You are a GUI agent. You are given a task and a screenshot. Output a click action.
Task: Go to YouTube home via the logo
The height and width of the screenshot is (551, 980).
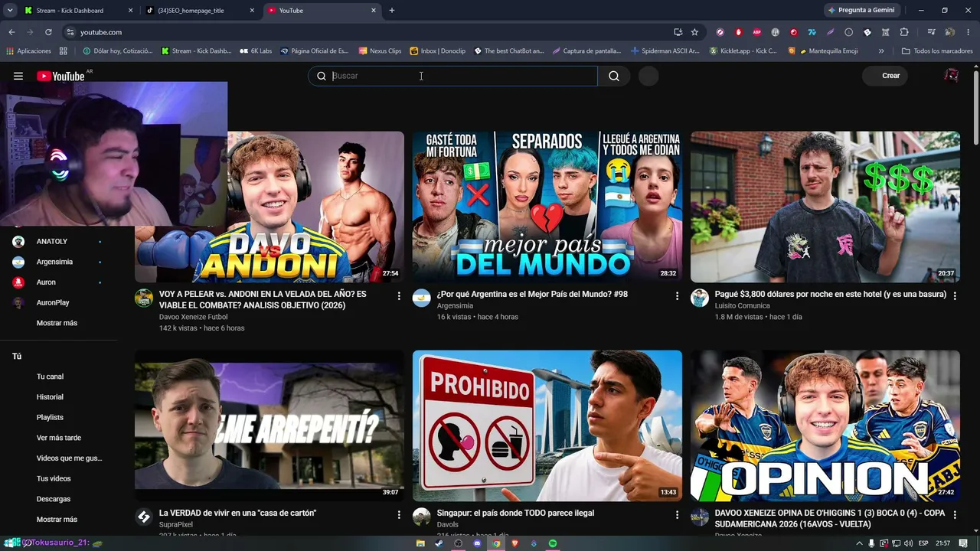coord(60,76)
